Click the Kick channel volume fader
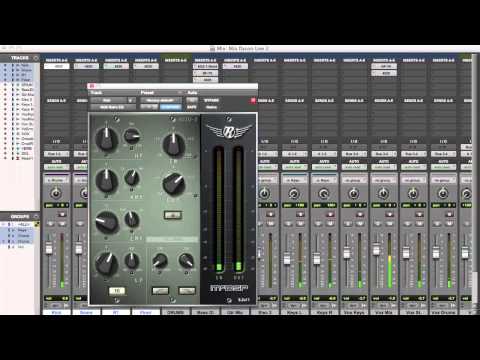This screenshot has width=480, height=360. click(x=49, y=248)
